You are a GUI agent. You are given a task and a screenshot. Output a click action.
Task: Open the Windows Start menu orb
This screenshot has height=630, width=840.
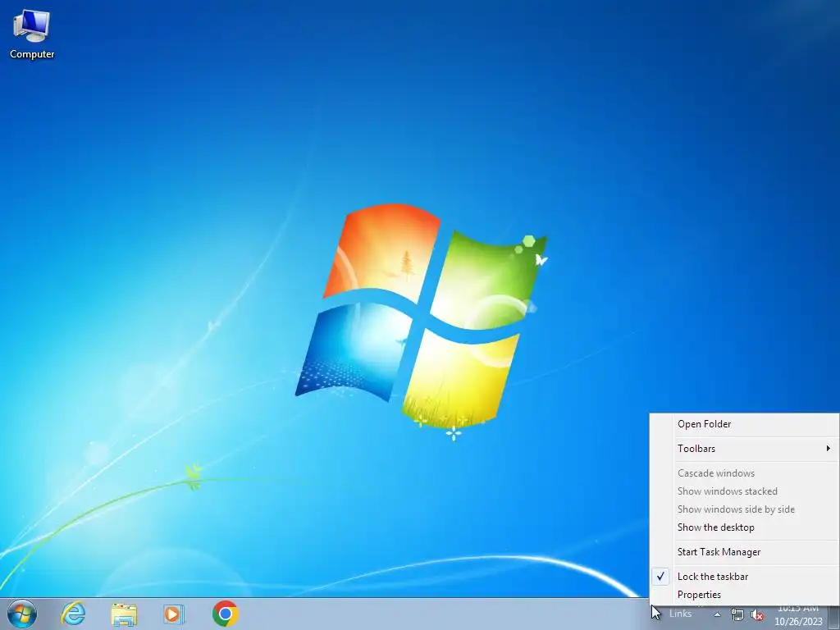click(x=22, y=614)
